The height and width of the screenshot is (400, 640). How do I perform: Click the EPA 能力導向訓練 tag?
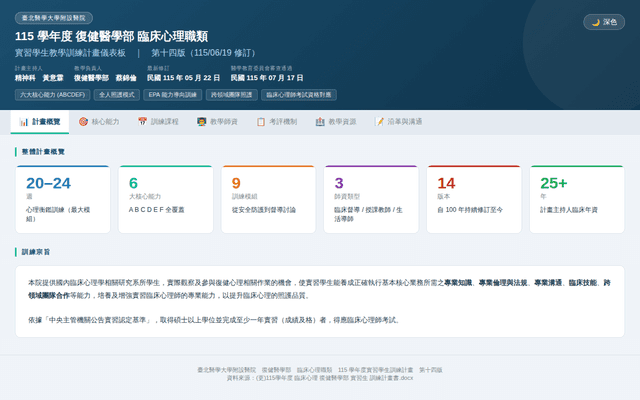[x=173, y=95]
